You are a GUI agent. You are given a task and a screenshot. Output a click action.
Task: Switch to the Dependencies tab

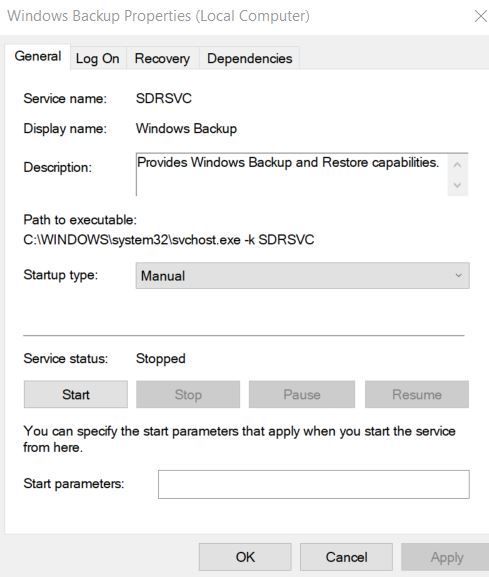click(249, 59)
